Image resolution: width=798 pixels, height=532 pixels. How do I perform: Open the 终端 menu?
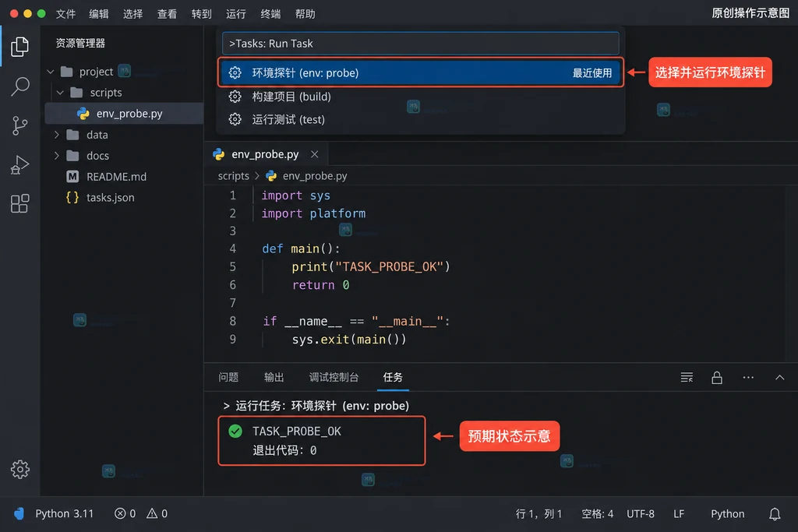point(270,14)
